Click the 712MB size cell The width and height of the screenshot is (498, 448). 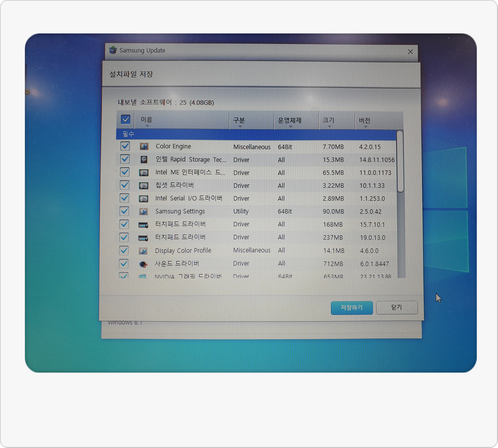tap(333, 264)
